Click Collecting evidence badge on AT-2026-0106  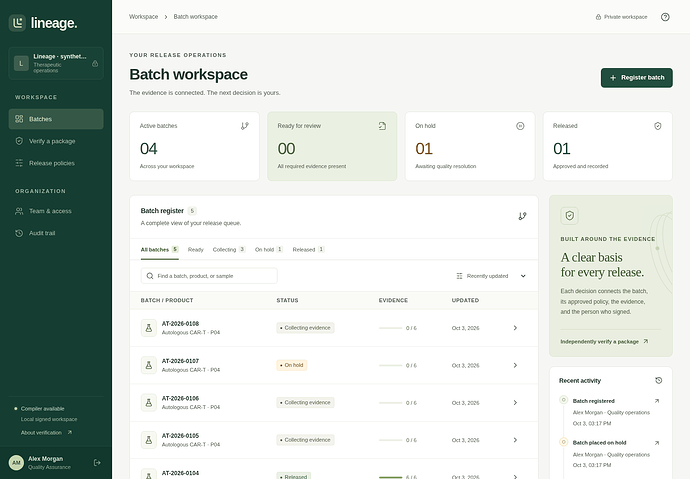click(305, 403)
